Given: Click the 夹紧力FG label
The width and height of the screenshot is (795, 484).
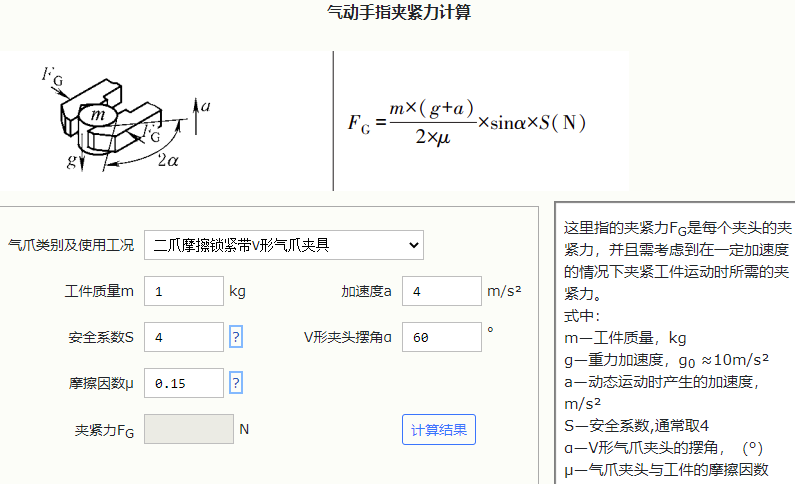Looking at the screenshot, I should [x=104, y=431].
